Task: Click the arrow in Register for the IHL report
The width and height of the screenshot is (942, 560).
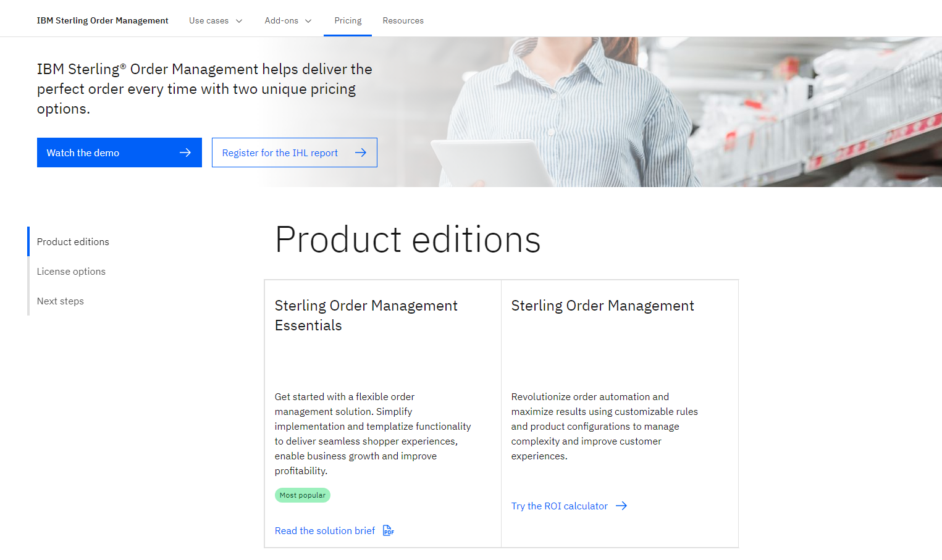Action: coord(361,153)
